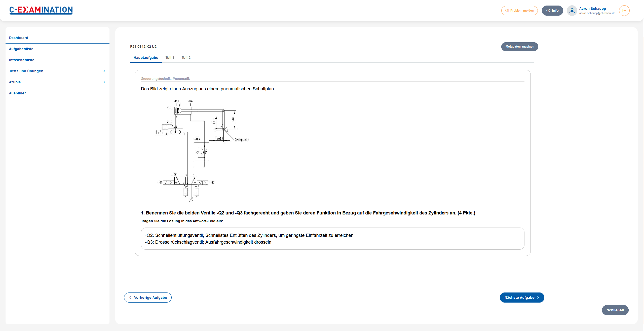Open the Info button
The height and width of the screenshot is (331, 644).
pyautogui.click(x=552, y=11)
